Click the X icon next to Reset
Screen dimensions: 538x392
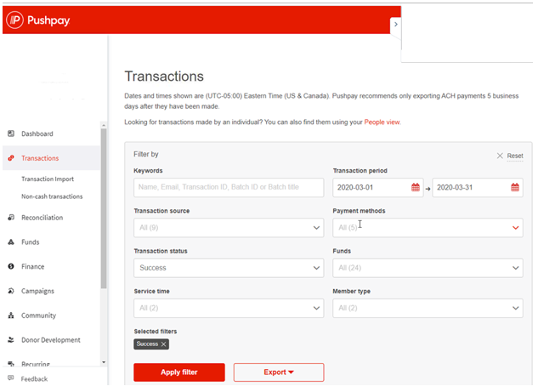[500, 156]
